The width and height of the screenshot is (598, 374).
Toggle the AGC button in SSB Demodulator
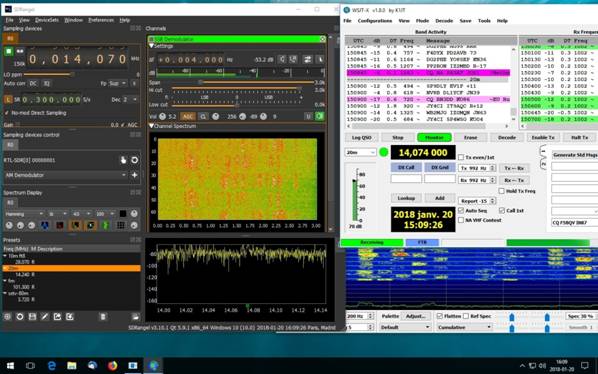pos(187,117)
